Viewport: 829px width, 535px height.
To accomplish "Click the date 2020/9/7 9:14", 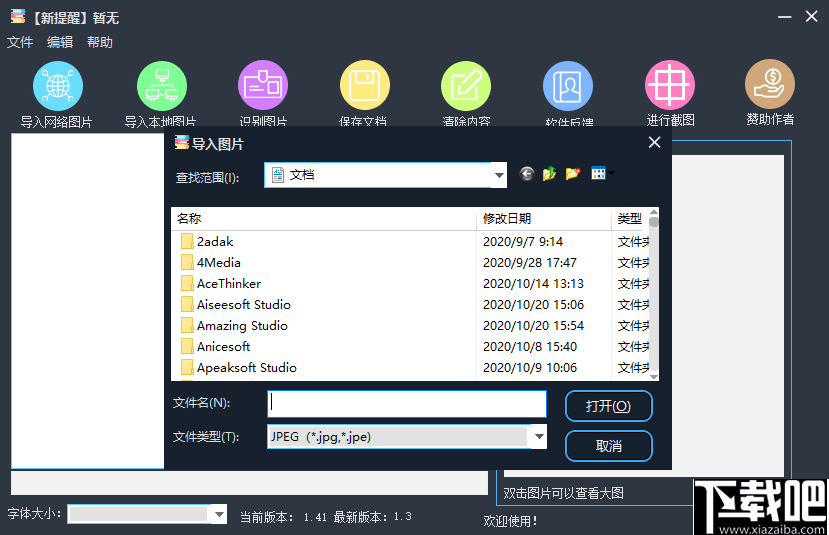I will 523,242.
